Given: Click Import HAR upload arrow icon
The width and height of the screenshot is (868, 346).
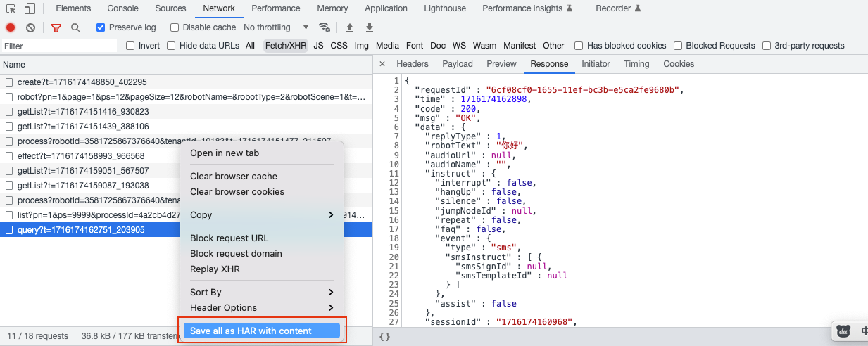Looking at the screenshot, I should pos(349,27).
